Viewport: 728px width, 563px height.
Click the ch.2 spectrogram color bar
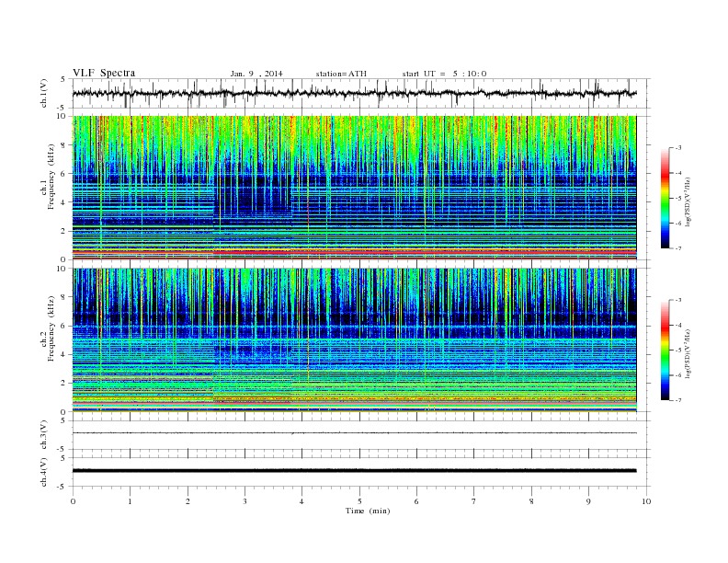click(x=665, y=350)
